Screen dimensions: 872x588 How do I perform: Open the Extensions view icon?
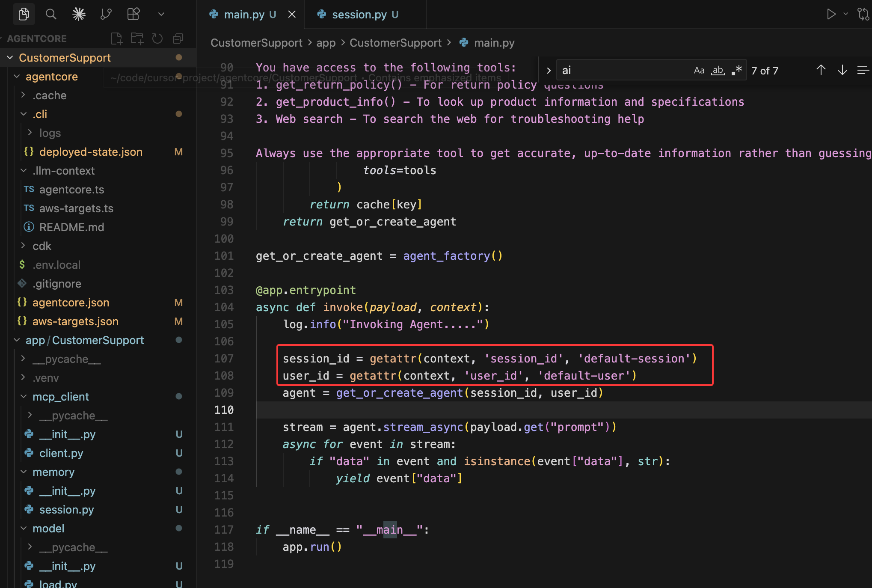(x=133, y=14)
